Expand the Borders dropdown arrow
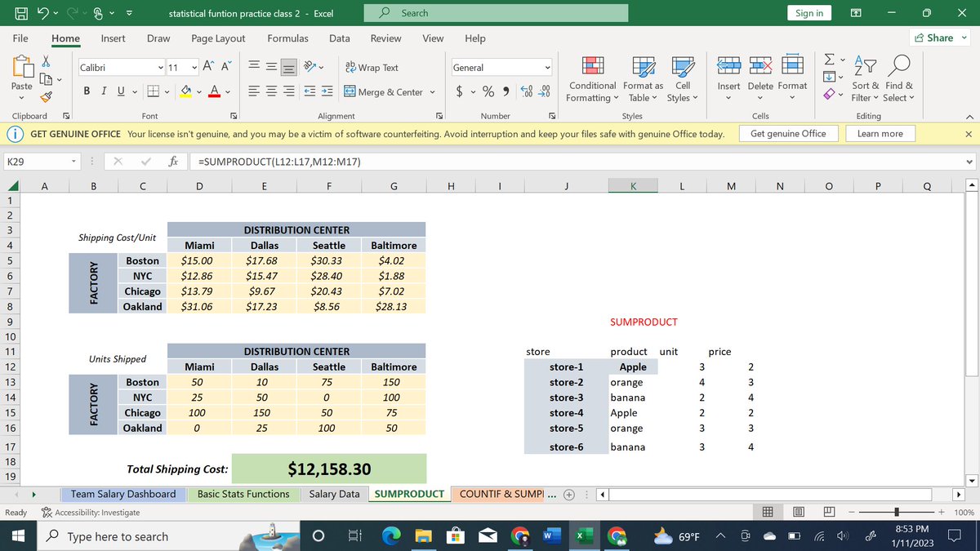The image size is (980, 551). click(167, 92)
